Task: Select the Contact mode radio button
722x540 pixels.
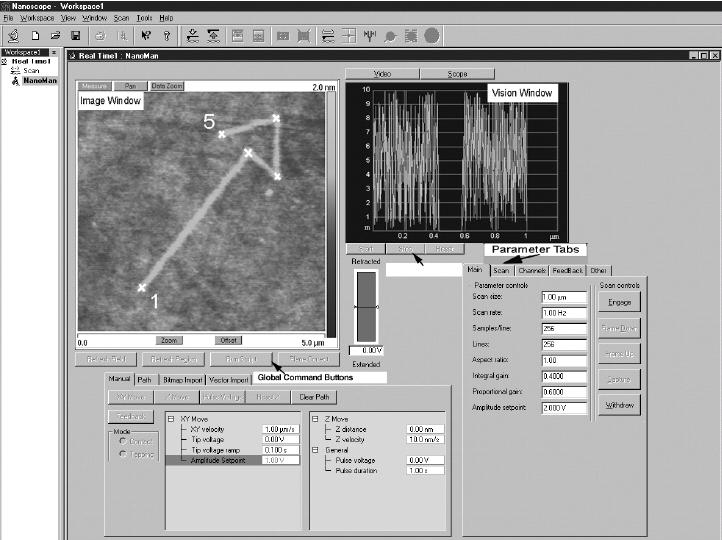Action: click(x=122, y=441)
